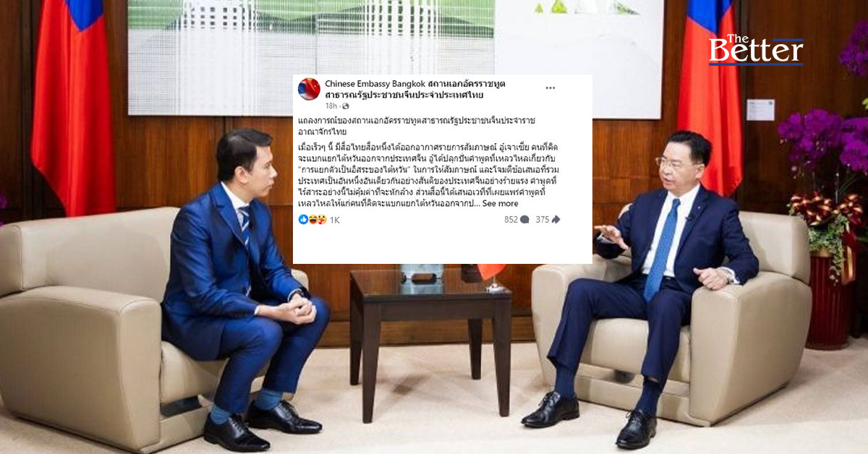This screenshot has width=868, height=454.
Task: Click the blue Like reaction icon
Action: pos(302,220)
